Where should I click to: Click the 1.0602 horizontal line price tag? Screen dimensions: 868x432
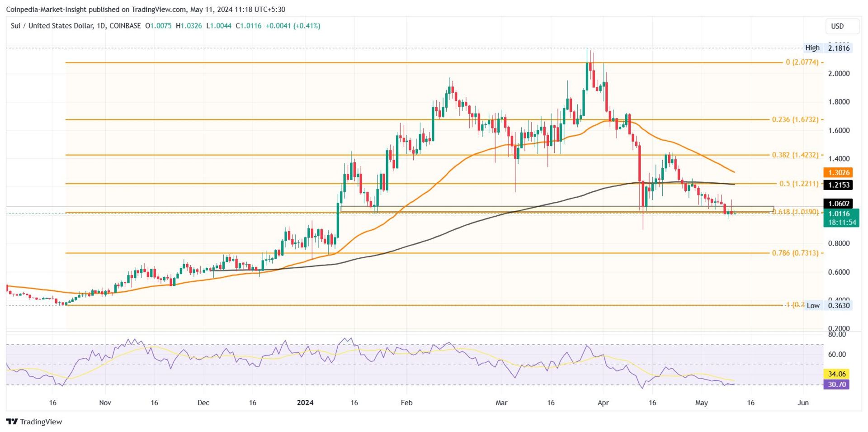coord(838,204)
